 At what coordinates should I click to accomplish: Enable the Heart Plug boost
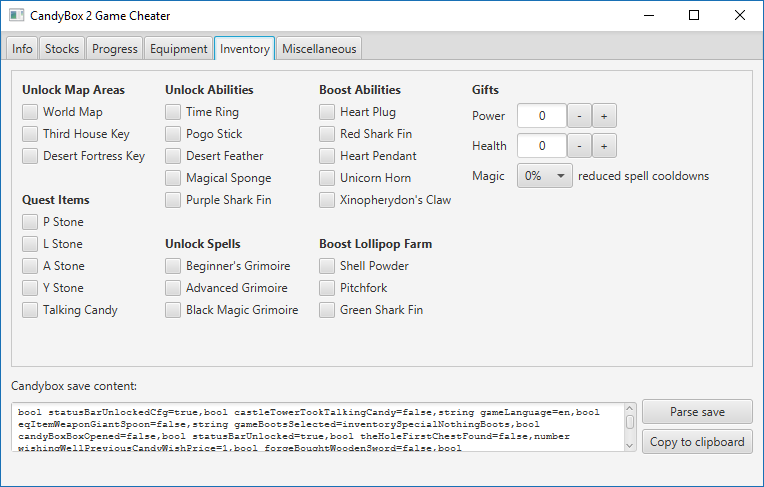(327, 112)
